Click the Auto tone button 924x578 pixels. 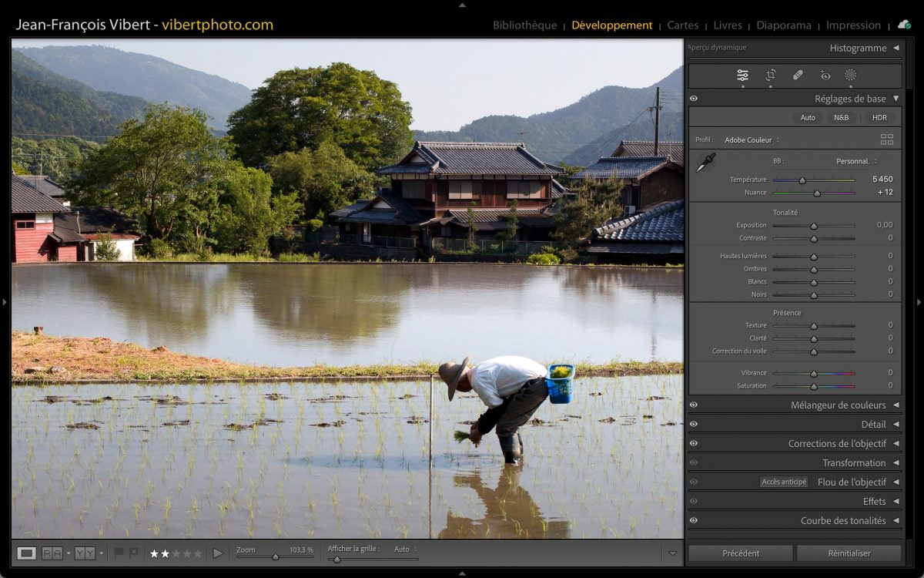click(x=808, y=118)
